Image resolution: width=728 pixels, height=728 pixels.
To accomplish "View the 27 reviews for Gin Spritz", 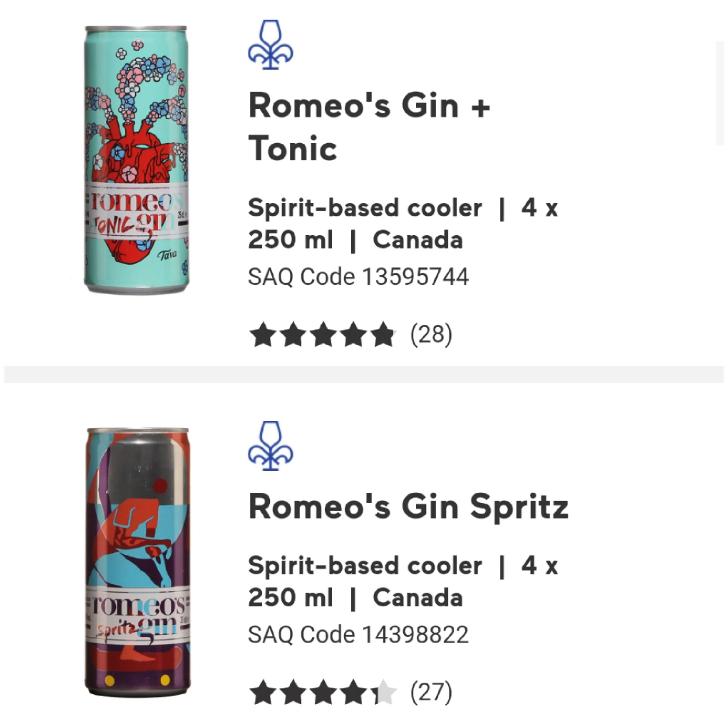I will pyautogui.click(x=431, y=692).
